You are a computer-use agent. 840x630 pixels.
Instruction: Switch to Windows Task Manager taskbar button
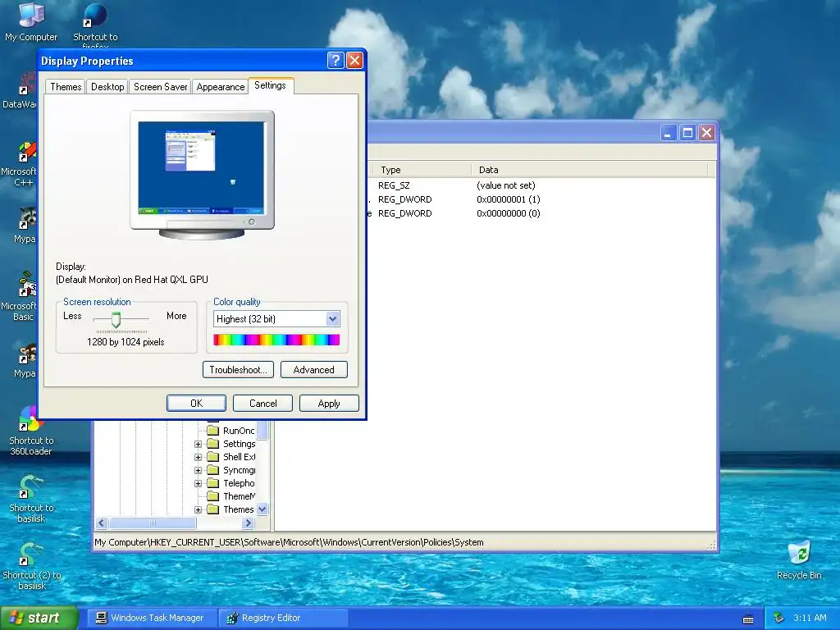[x=152, y=618]
